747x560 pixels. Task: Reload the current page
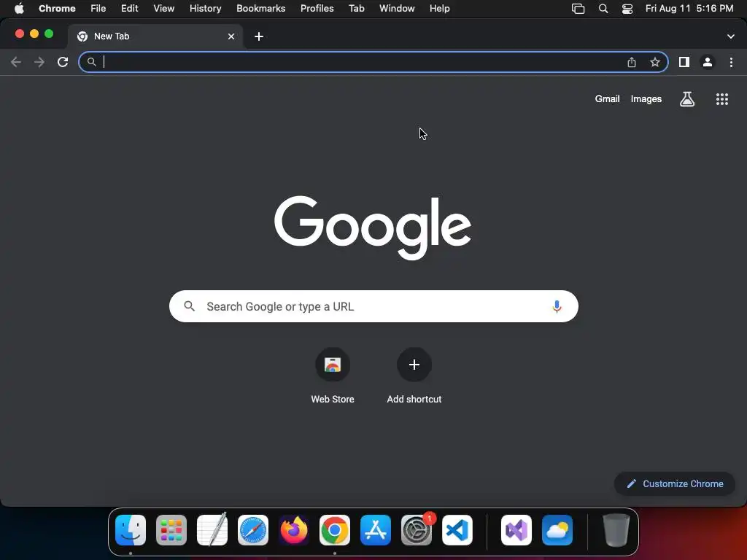[x=63, y=62]
